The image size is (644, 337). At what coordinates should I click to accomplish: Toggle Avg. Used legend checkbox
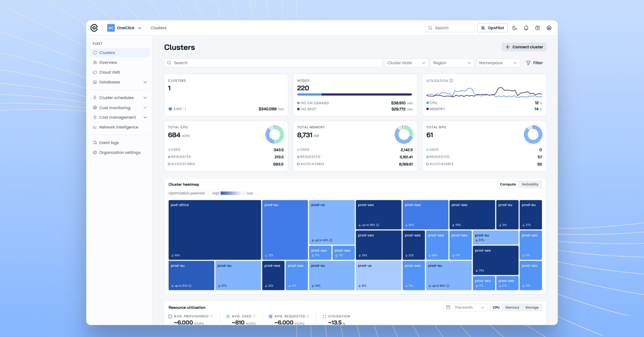[x=228, y=316]
